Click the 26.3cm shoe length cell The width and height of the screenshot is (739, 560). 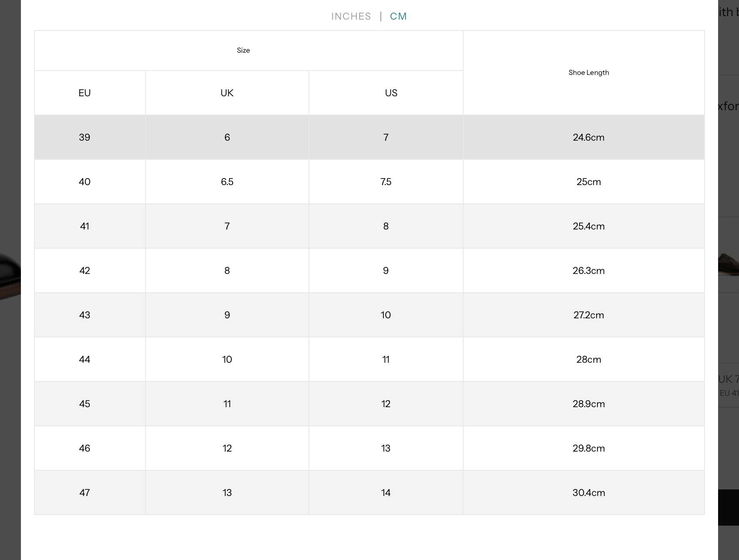pyautogui.click(x=588, y=270)
